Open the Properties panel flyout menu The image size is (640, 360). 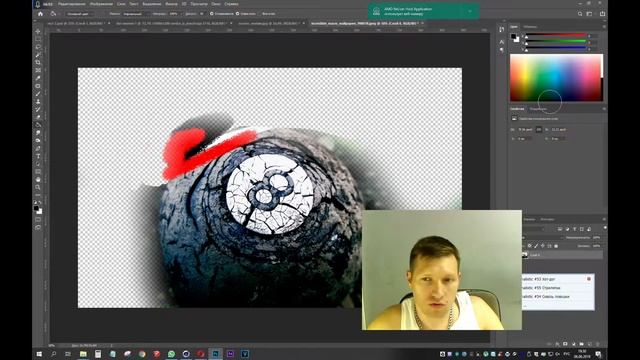click(x=604, y=109)
